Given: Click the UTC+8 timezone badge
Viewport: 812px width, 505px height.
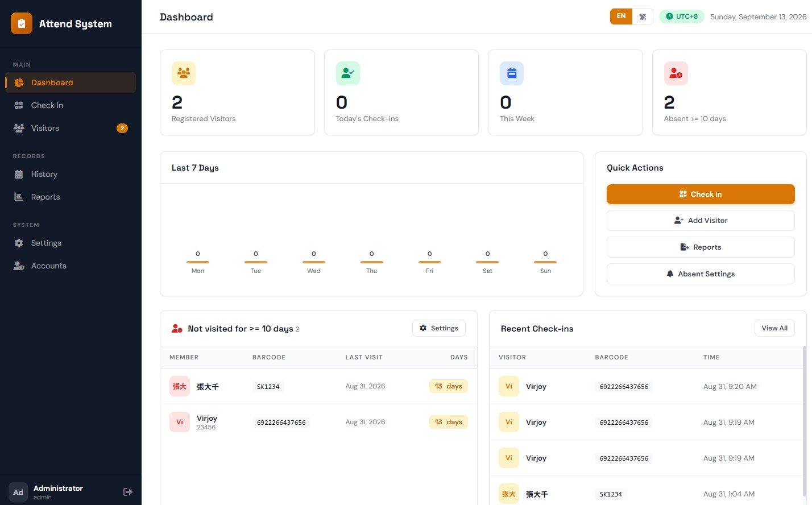Looking at the screenshot, I should (x=682, y=16).
